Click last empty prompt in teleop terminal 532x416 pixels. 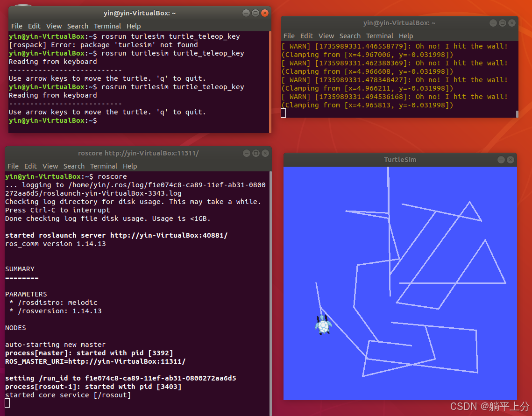coord(53,120)
